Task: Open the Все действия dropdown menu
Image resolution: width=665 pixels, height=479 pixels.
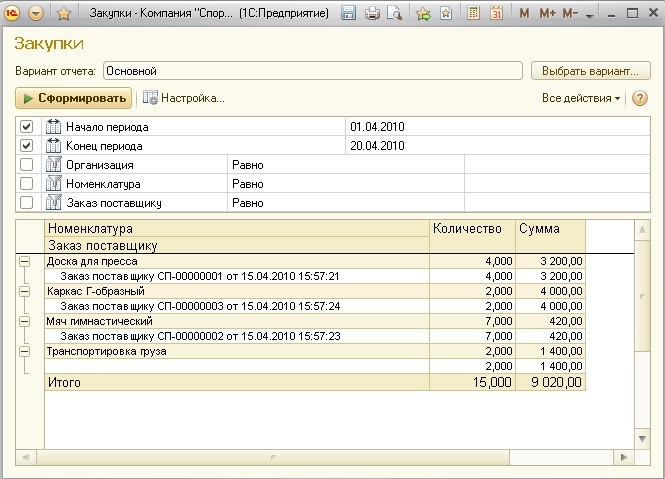Action: [580, 98]
